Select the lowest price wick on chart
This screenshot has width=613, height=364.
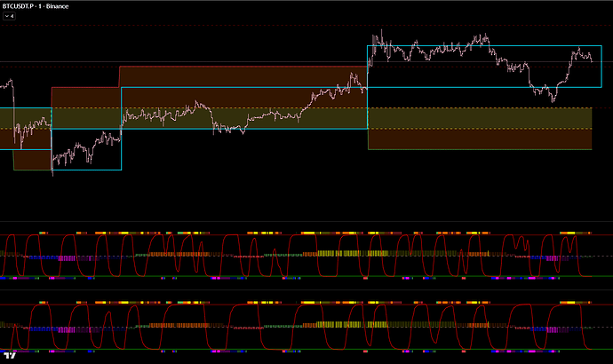(52, 174)
